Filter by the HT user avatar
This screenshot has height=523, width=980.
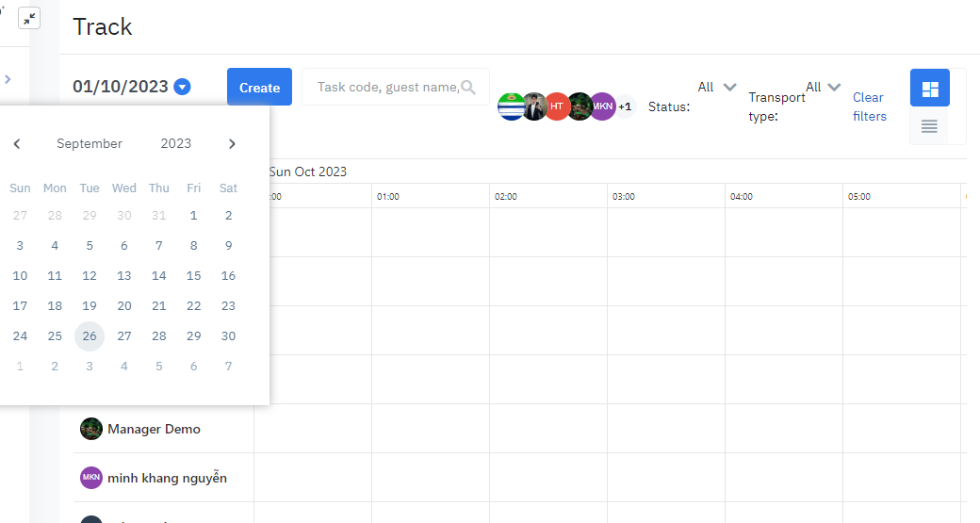[x=557, y=106]
